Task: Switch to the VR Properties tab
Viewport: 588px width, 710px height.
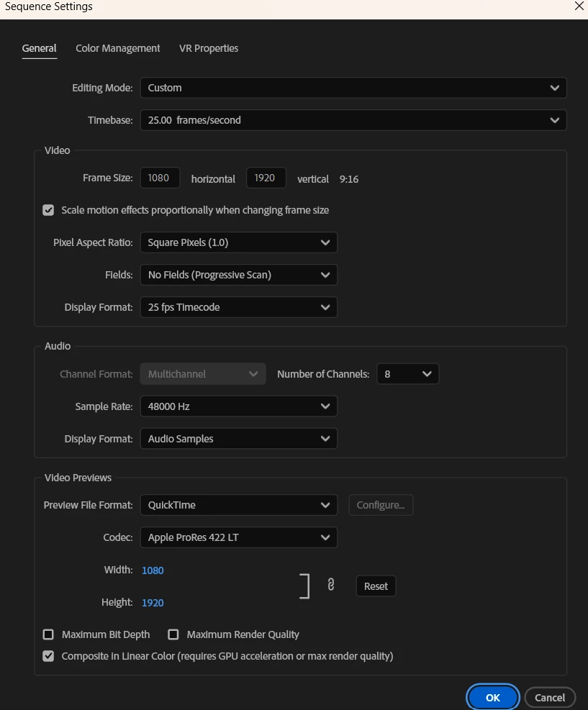Action: coord(209,48)
